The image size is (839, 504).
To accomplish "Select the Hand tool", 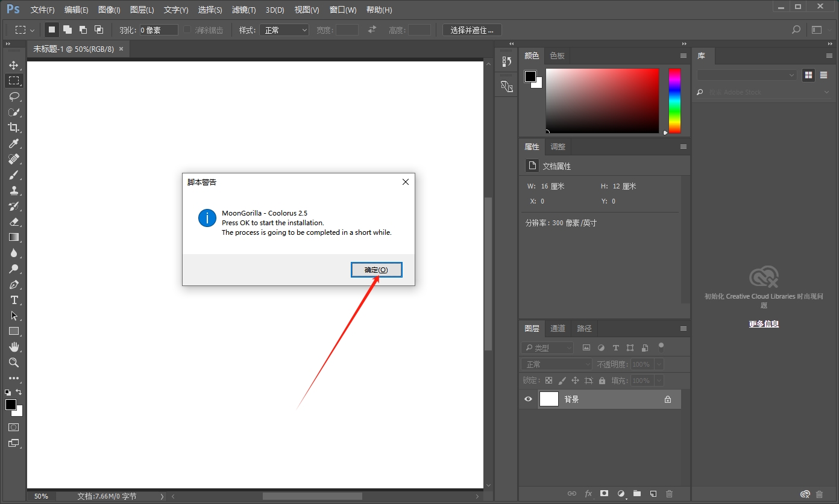I will [x=14, y=346].
